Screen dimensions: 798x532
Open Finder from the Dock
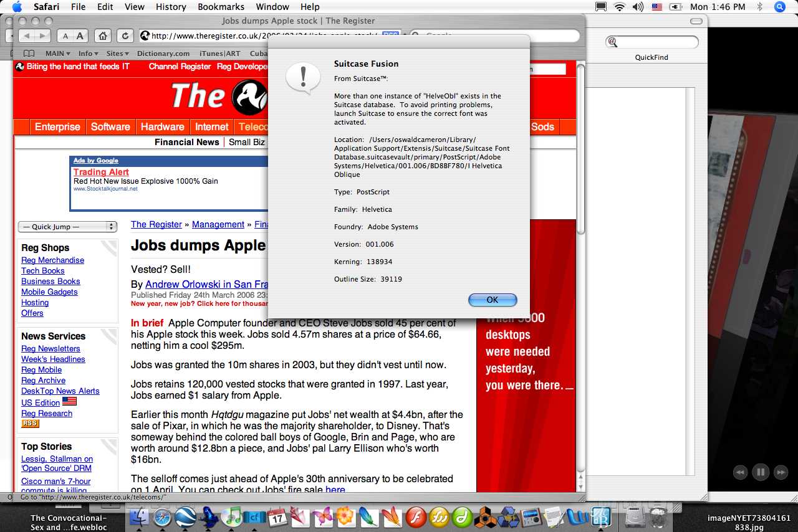(x=139, y=516)
